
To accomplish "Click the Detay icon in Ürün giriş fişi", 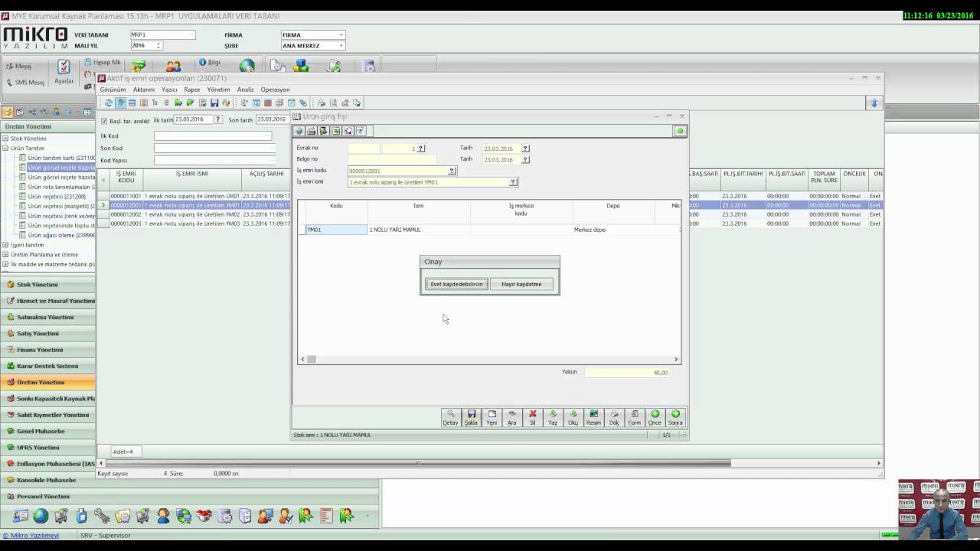I will coord(451,417).
